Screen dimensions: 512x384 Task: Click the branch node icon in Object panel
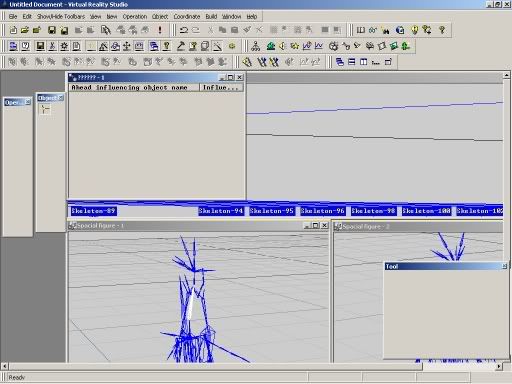pyautogui.click(x=45, y=109)
